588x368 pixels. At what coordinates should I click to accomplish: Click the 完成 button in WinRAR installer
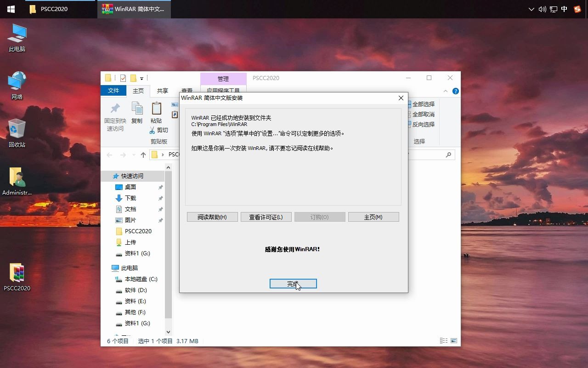293,284
